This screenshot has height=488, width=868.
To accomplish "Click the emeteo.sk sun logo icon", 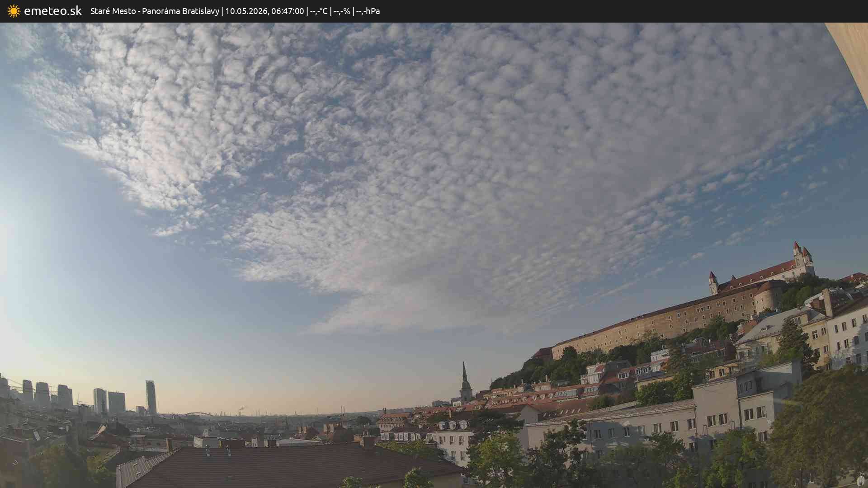I will [14, 11].
